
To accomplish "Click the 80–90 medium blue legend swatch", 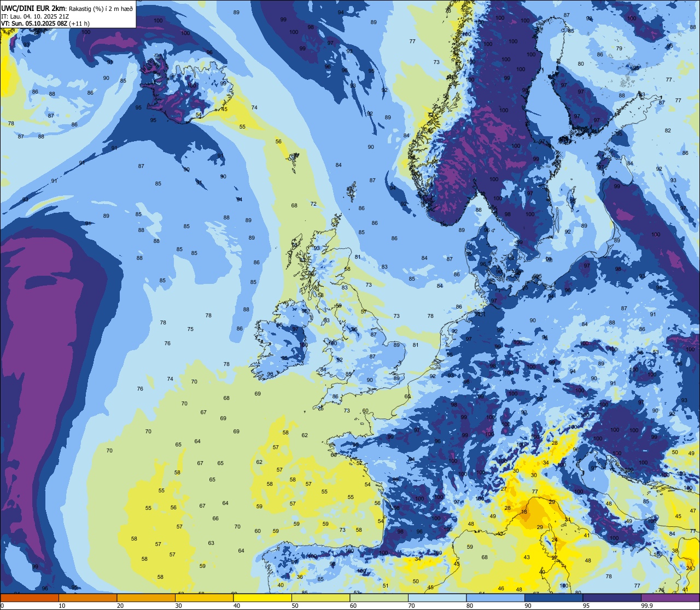I will coord(495,597).
